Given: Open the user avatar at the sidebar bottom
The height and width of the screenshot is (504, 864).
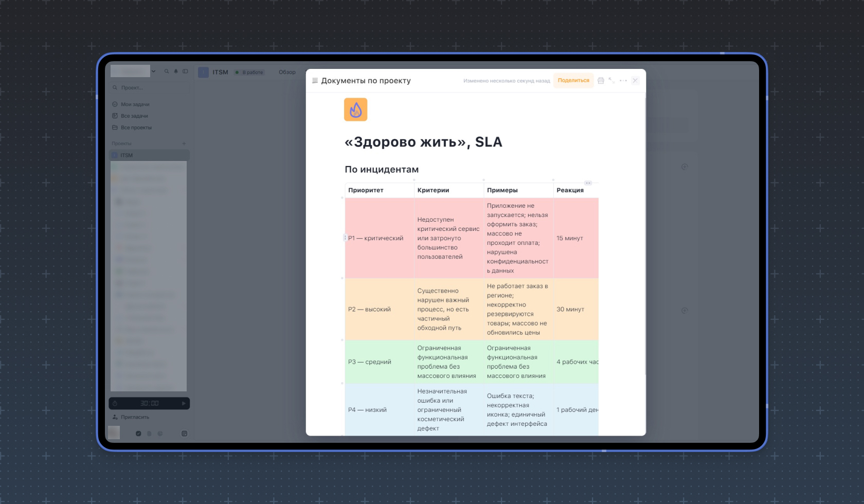Looking at the screenshot, I should click(x=114, y=433).
